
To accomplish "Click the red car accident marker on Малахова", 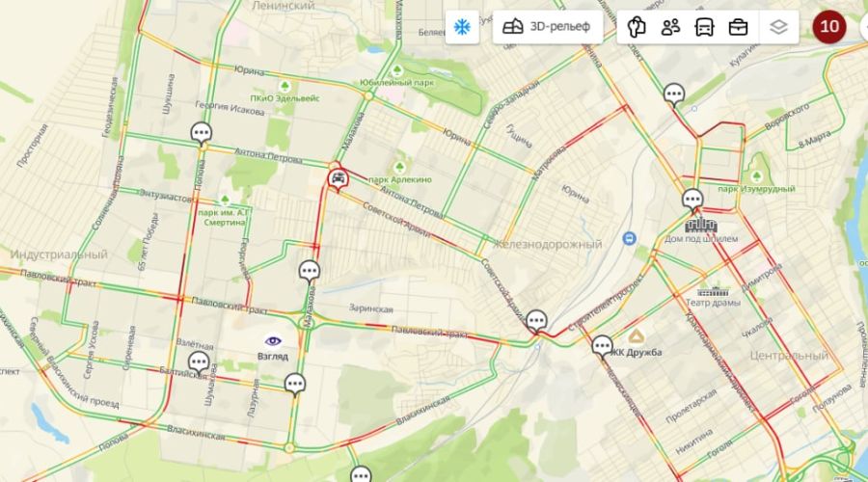I will (x=338, y=180).
